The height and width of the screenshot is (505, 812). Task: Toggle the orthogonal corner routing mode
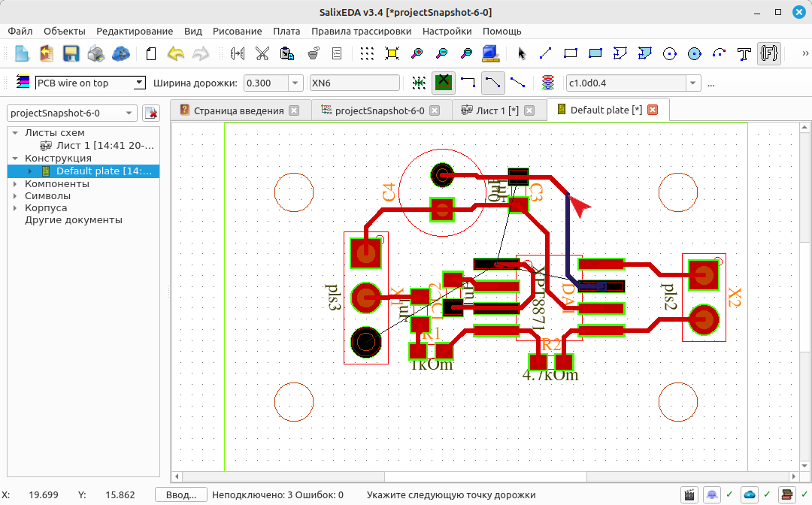(x=468, y=82)
